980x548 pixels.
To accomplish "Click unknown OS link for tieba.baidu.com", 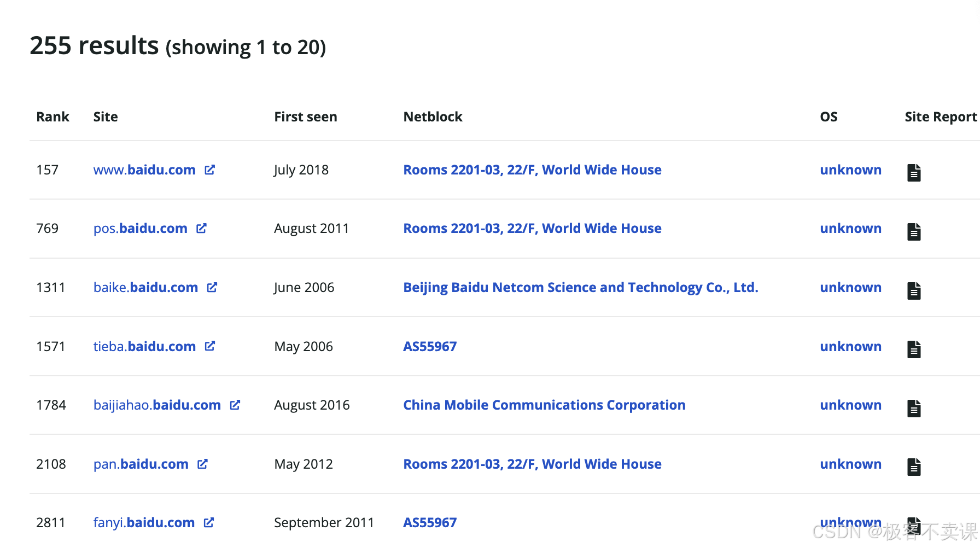I will click(850, 347).
